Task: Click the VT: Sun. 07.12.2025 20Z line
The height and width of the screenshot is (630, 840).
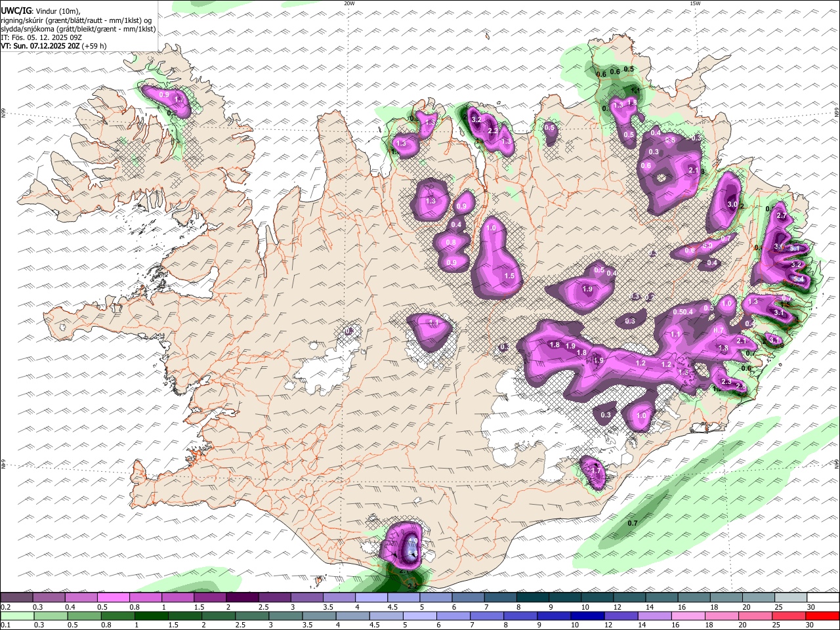Action: [x=40, y=46]
